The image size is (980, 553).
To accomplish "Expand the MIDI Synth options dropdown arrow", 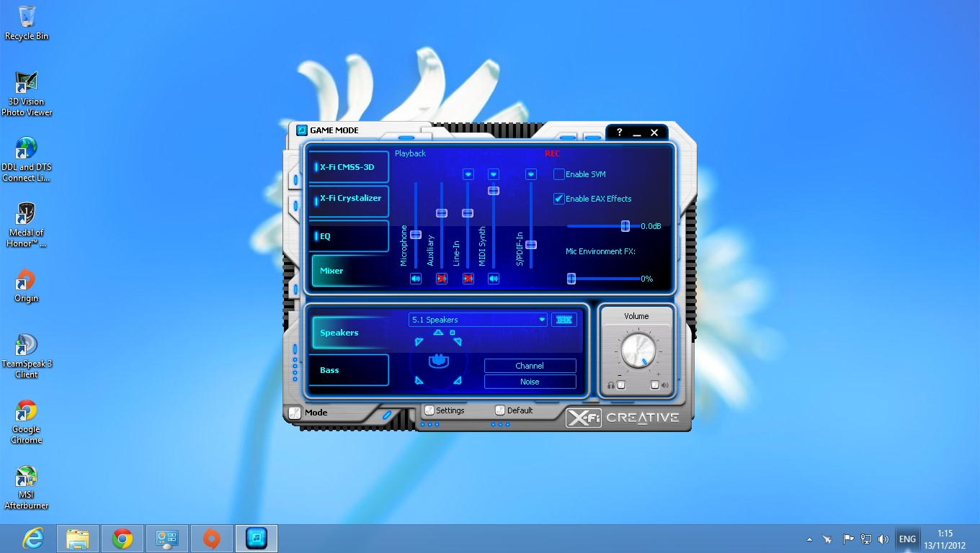I will click(494, 174).
